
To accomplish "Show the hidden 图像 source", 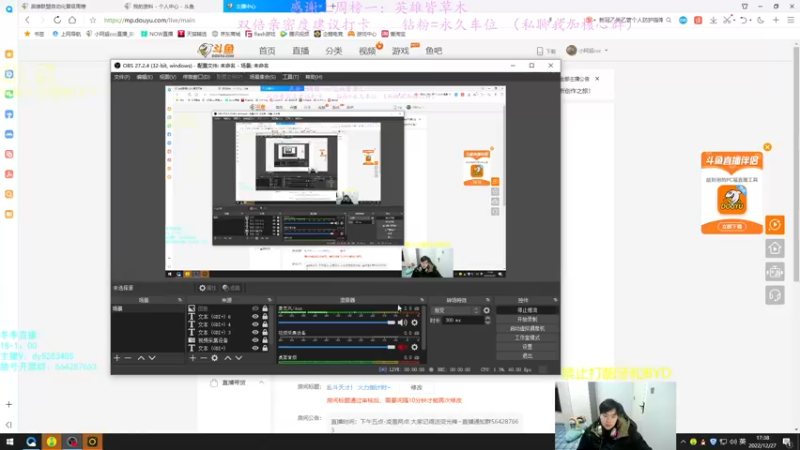I will (255, 309).
